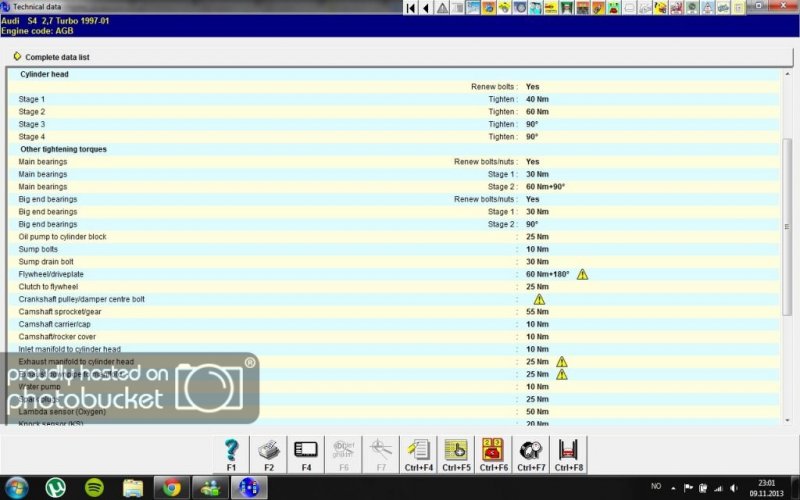Open warning note for Crankshaft pulley bolt

pos(539,299)
